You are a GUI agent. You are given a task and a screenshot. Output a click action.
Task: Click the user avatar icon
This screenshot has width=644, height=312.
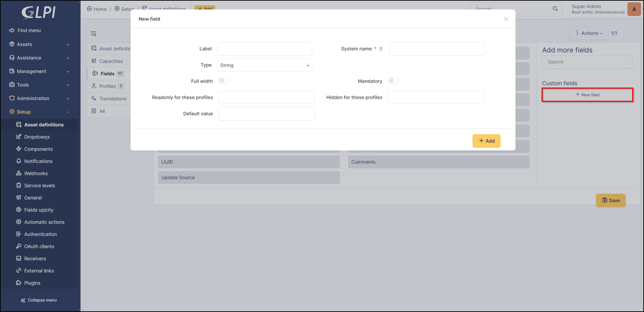coord(634,9)
